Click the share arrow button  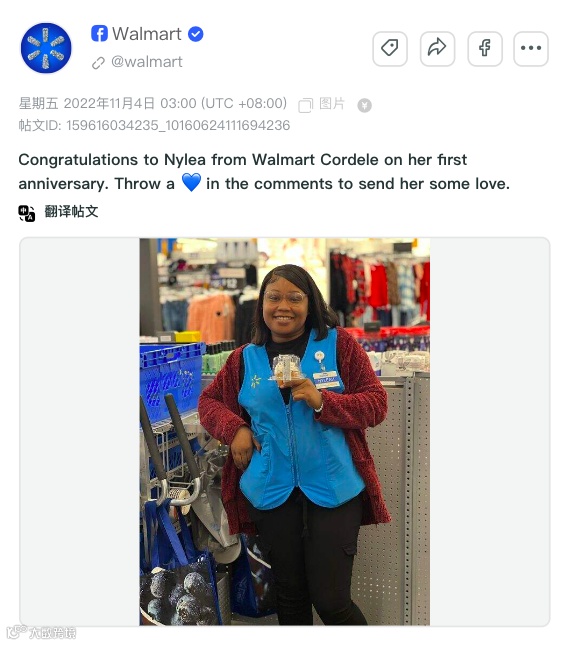[437, 49]
